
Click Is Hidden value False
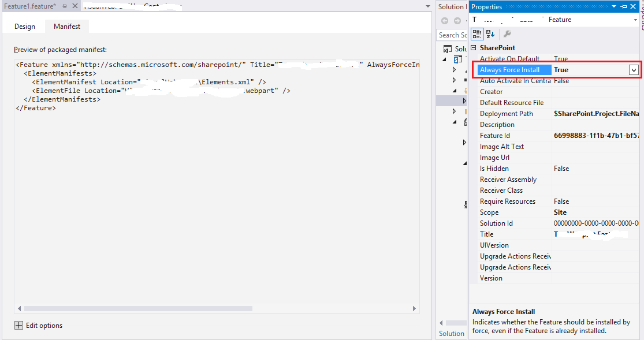[561, 169]
